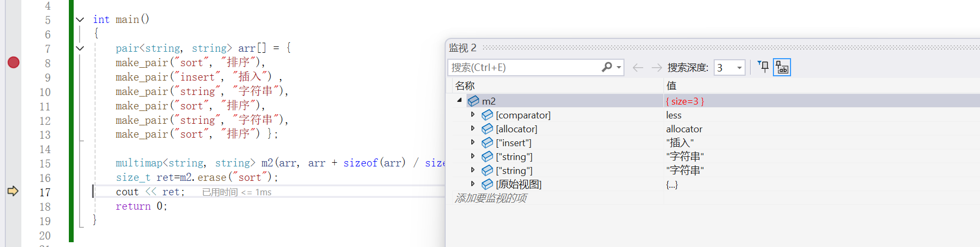Select the { size=3 } value cell
Image resolution: width=980 pixels, height=247 pixels.
pos(685,101)
